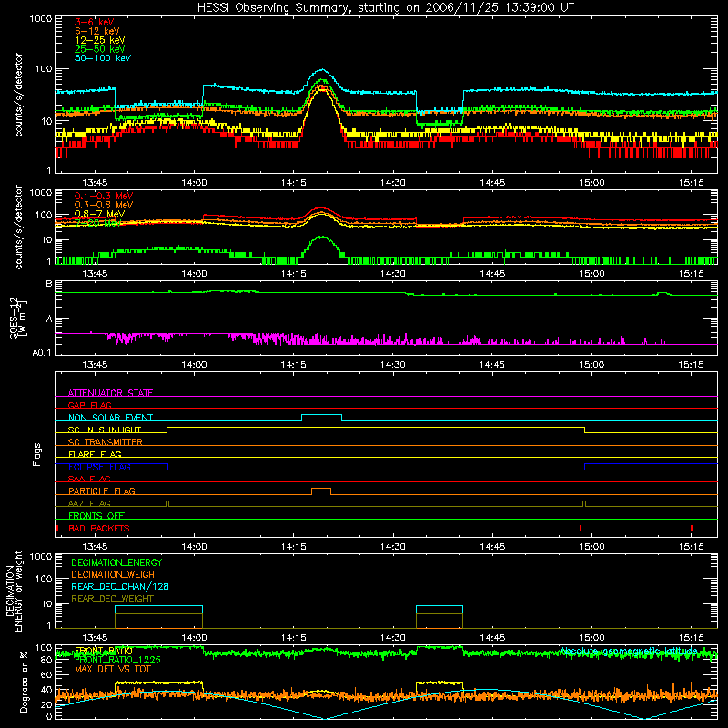This screenshot has height=728, width=728.
Task: Click the absolute geomagnetic latitude label
Action: 629,651
